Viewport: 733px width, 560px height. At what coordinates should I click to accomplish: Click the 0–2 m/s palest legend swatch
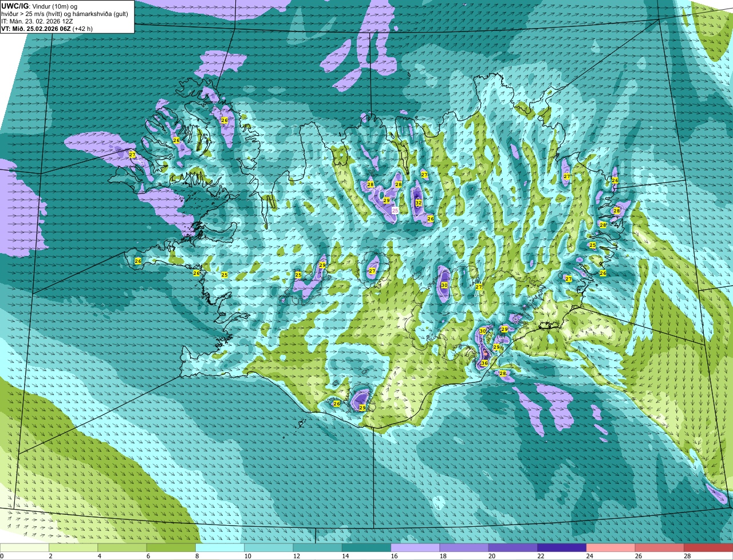(25, 547)
